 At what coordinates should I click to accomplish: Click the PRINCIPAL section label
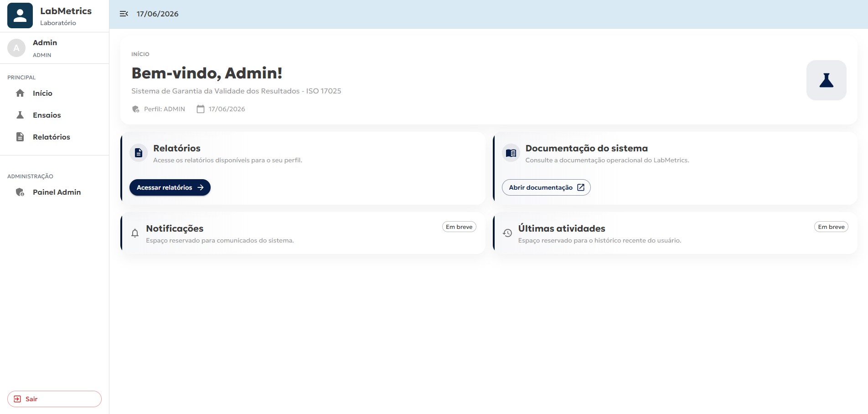click(21, 78)
